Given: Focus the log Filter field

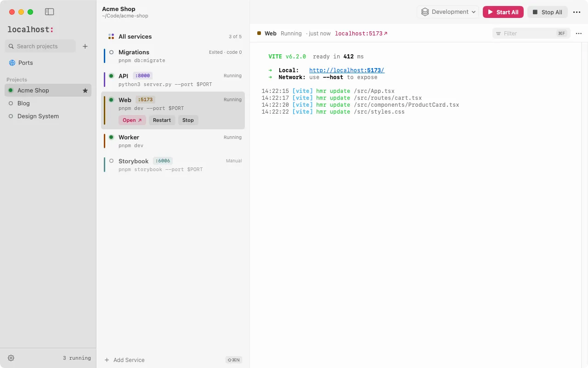Looking at the screenshot, I should coord(531,33).
